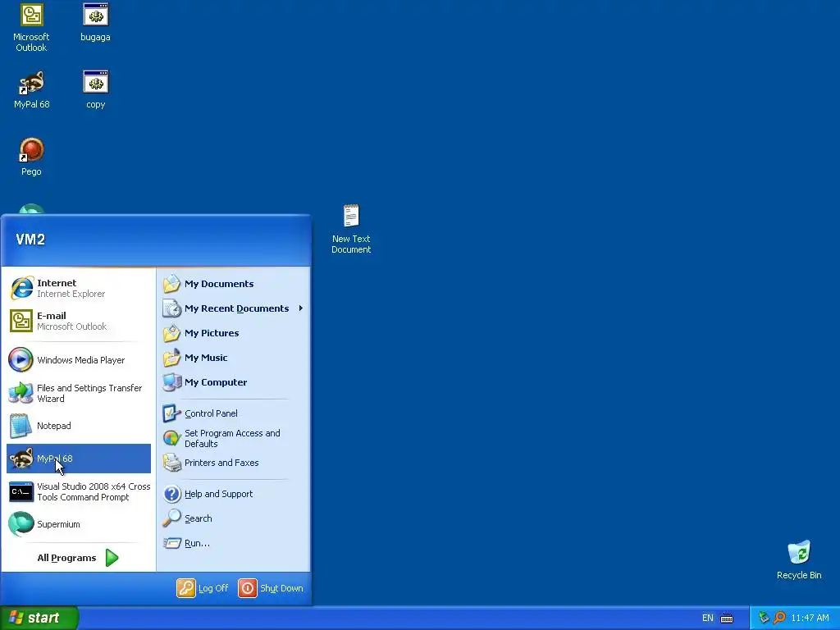Click the Shut Down button
This screenshot has width=840, height=630.
coord(271,588)
